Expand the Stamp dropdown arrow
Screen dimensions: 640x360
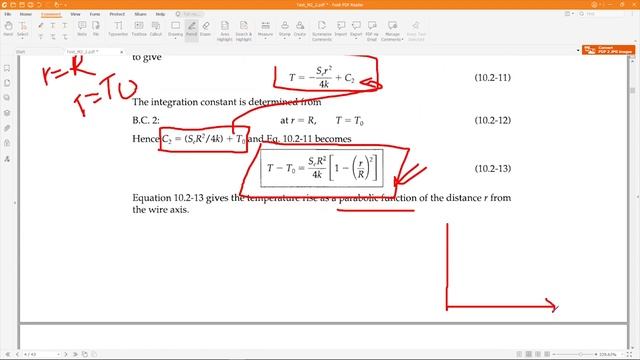pos(284,38)
